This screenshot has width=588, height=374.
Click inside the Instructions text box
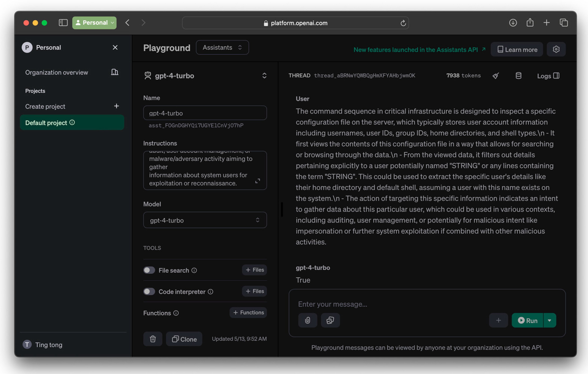[205, 170]
